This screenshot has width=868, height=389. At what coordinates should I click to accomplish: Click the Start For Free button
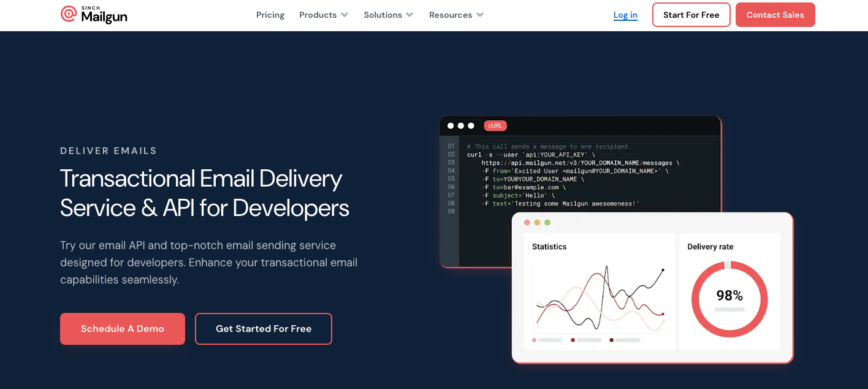click(691, 15)
